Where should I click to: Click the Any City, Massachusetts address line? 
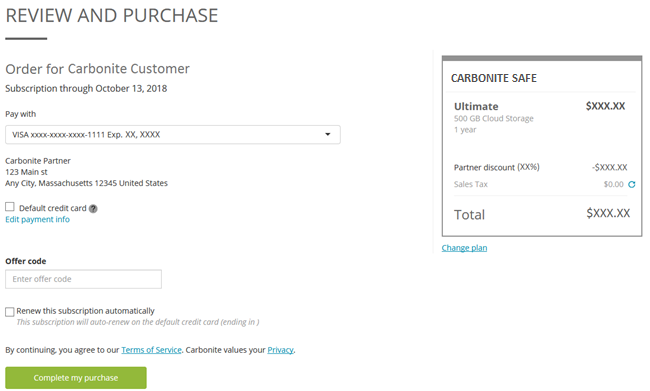(86, 183)
